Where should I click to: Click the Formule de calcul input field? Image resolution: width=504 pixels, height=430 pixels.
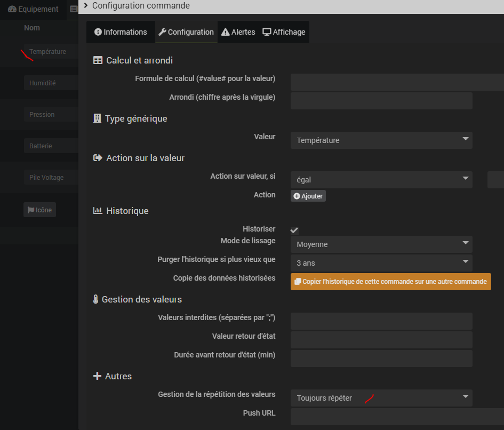pos(397,82)
